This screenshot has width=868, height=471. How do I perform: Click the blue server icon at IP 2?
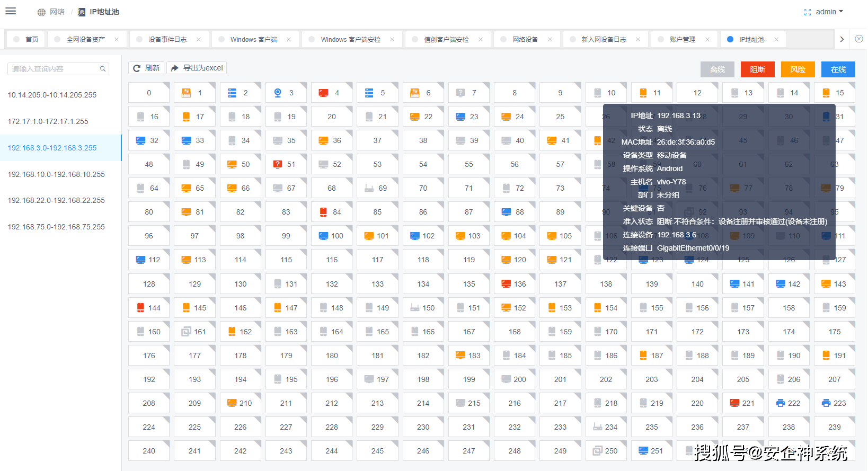click(232, 93)
